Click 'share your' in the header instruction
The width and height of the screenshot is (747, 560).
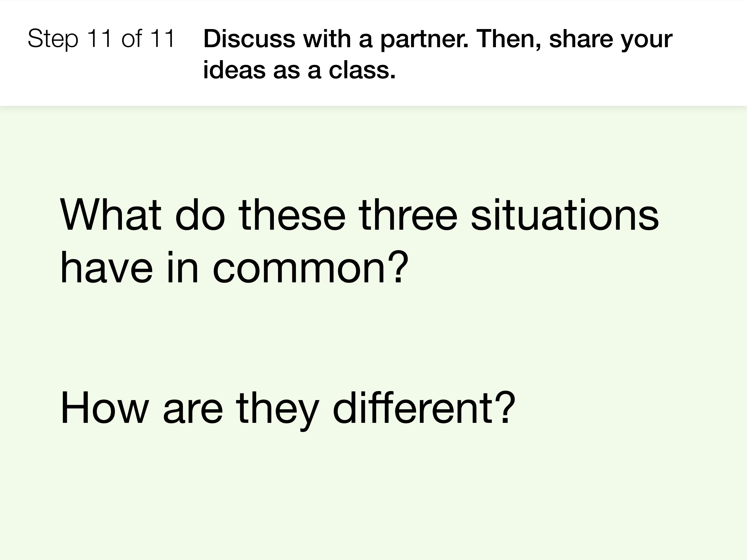(611, 39)
